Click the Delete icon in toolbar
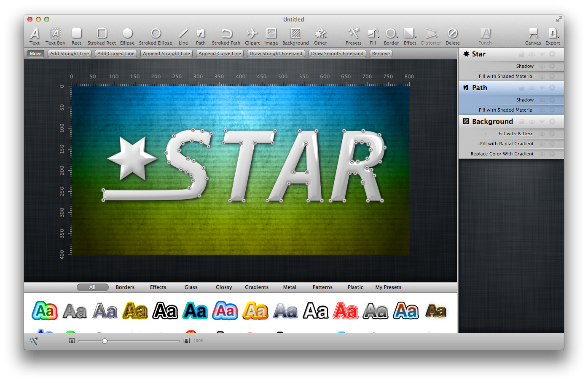 click(x=452, y=34)
